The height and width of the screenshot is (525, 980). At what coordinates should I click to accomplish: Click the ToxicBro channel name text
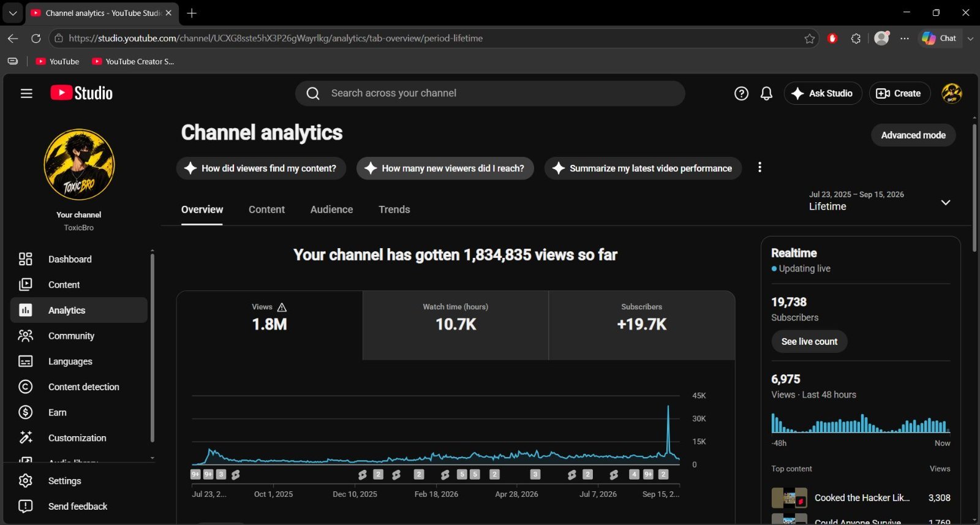(79, 228)
